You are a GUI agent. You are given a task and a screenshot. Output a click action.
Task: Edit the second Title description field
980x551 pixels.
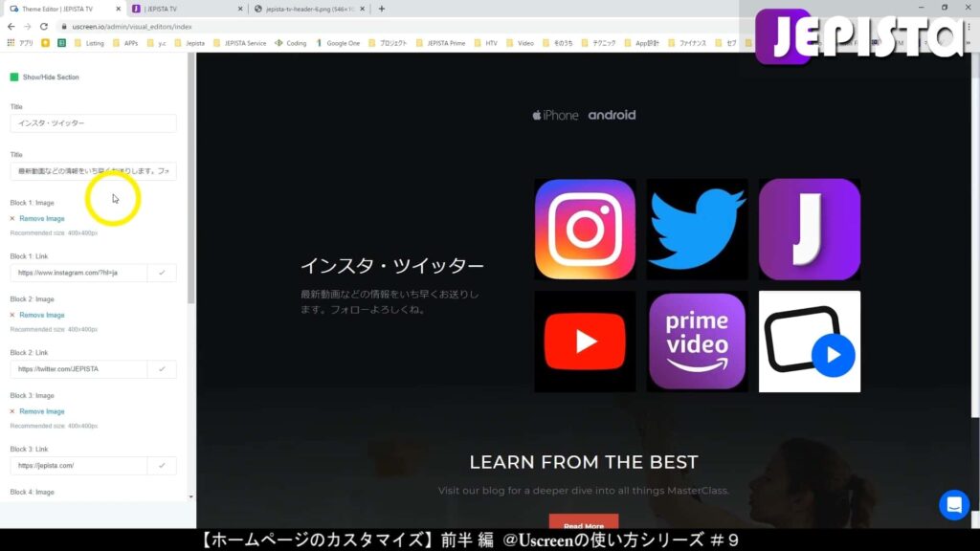[93, 171]
